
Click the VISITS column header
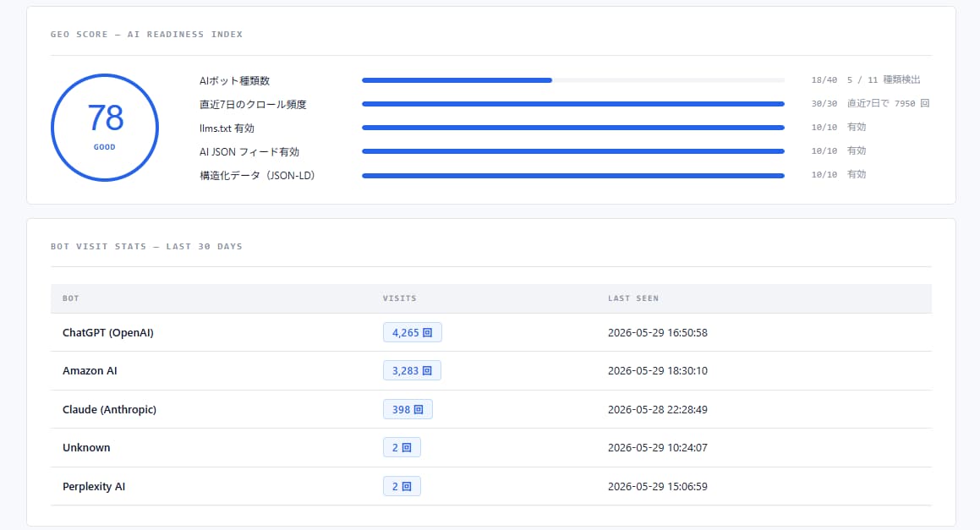coord(399,298)
